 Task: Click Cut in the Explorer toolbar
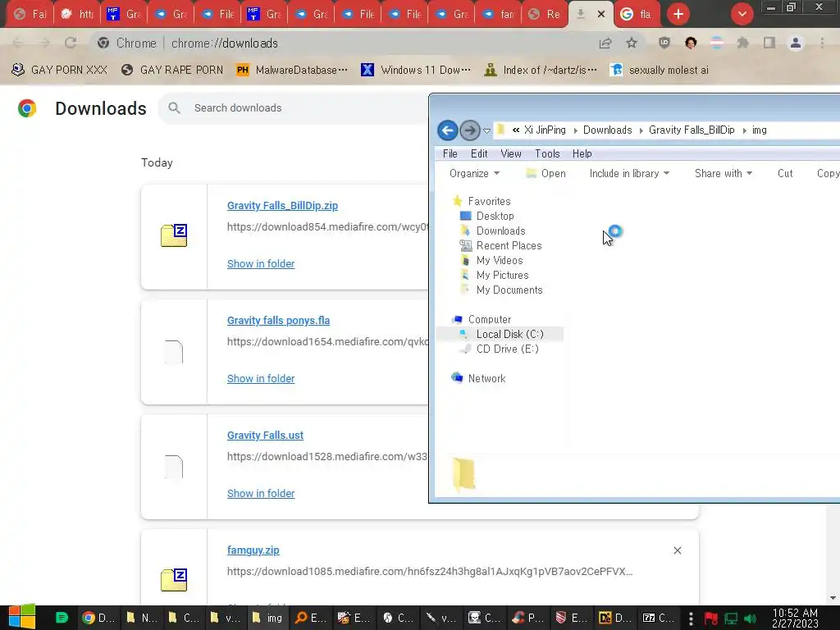tap(785, 174)
